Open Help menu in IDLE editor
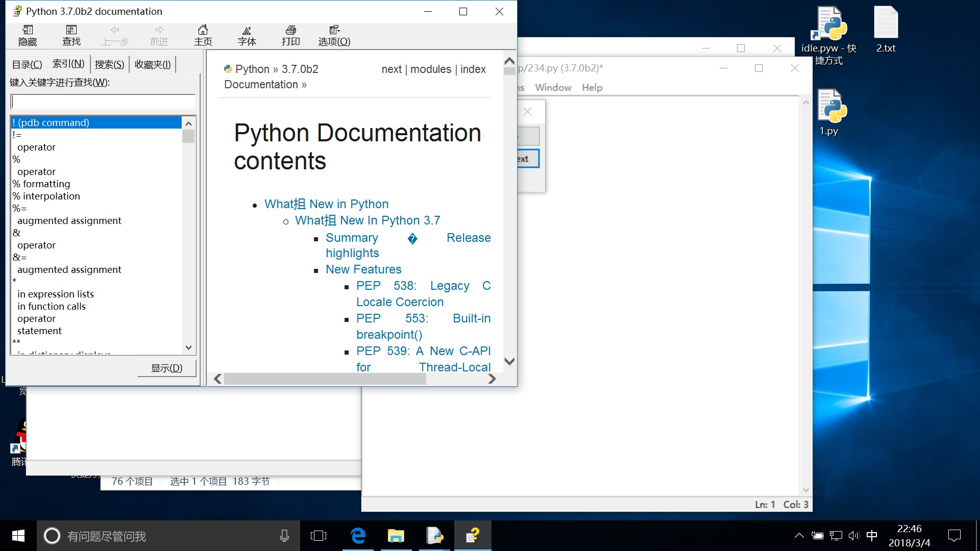Viewport: 980px width, 551px height. [x=592, y=87]
